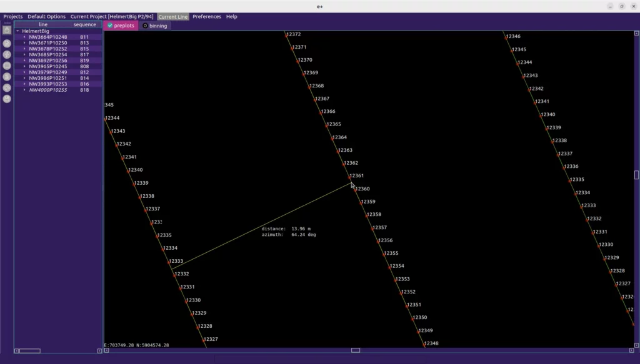Select line name NW3685P10254

[x=47, y=54]
